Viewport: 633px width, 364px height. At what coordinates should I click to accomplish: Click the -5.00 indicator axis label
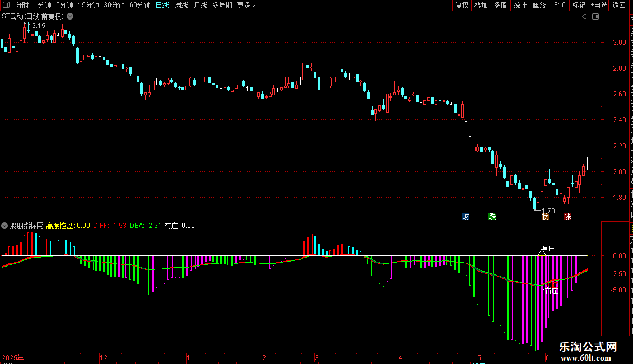tap(619, 290)
